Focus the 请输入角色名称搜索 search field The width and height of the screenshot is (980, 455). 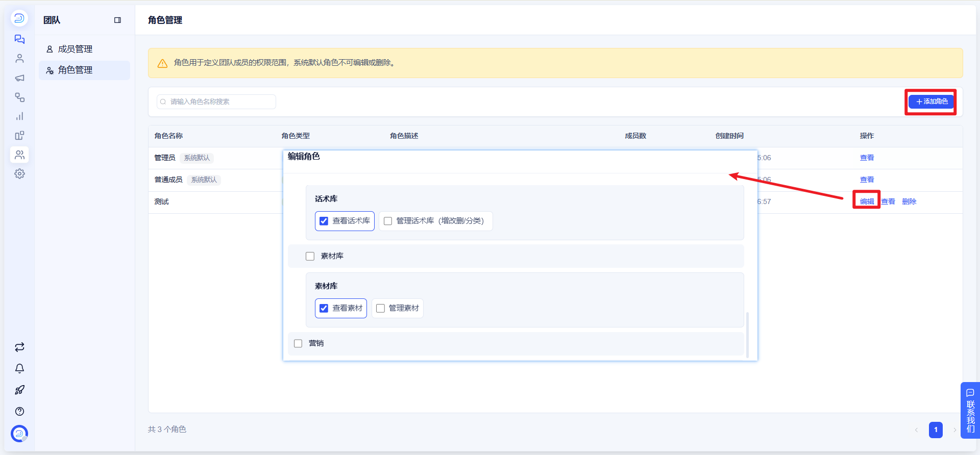[216, 102]
